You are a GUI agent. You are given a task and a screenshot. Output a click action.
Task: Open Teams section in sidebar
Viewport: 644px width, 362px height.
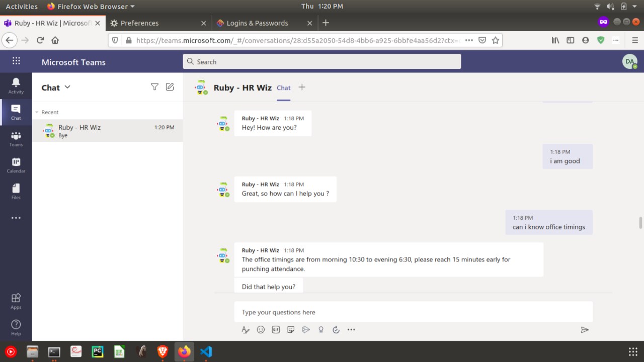16,139
